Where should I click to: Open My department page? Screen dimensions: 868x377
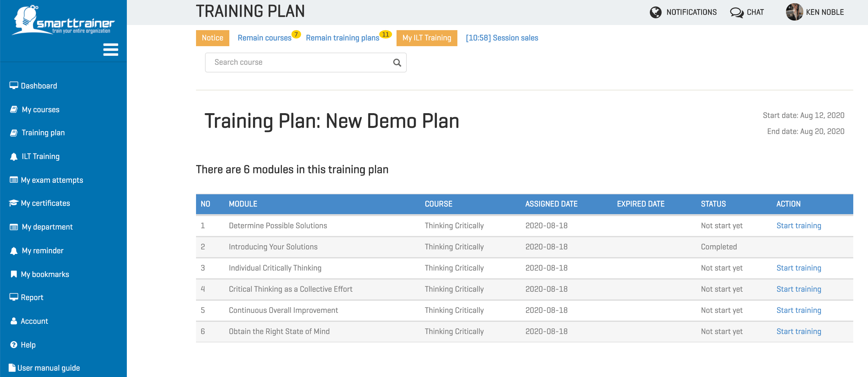(x=47, y=227)
